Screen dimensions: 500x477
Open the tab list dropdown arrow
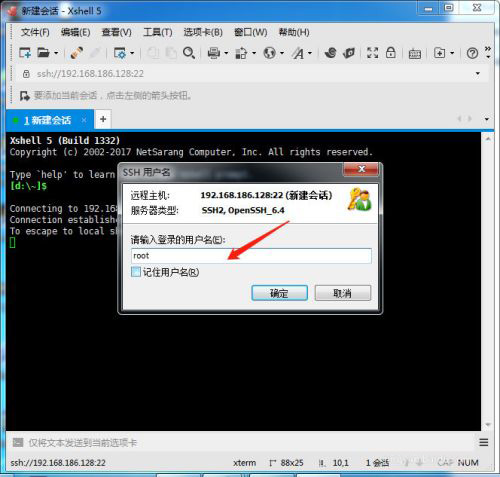[x=487, y=119]
